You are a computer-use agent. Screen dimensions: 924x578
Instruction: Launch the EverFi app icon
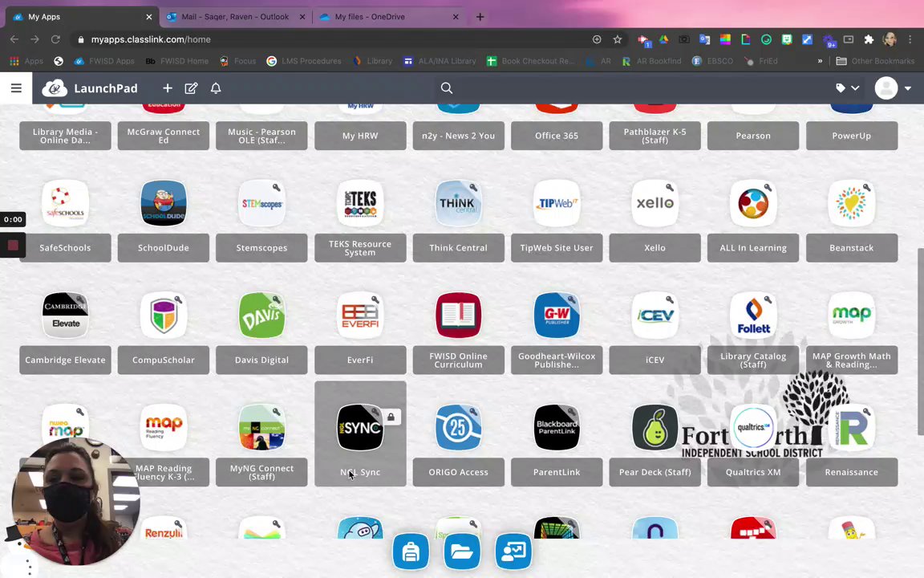tap(360, 315)
